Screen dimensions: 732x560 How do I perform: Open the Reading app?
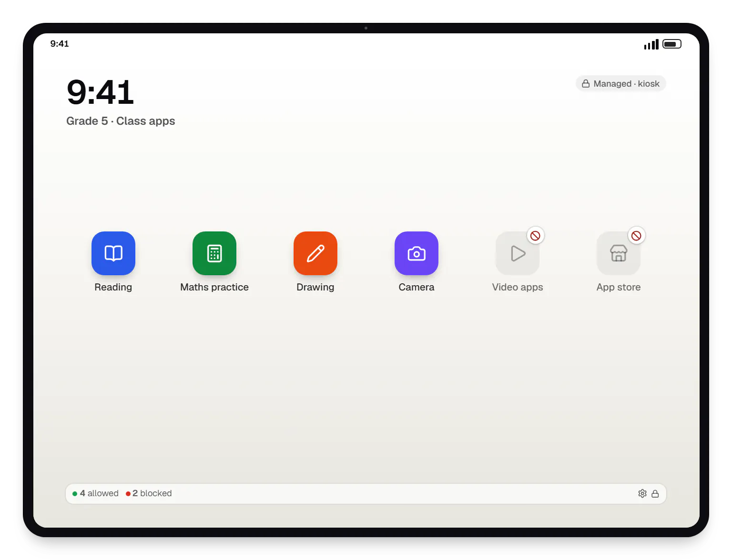(113, 253)
